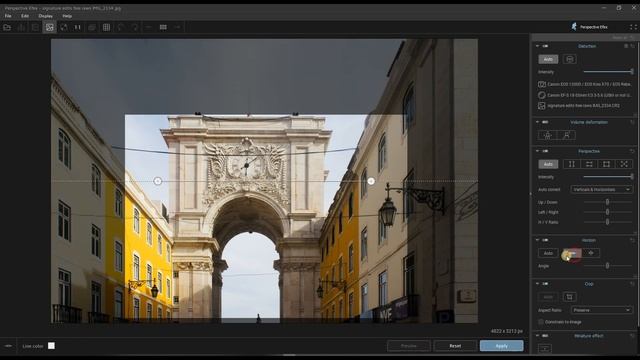Click the compare view toolbar icon

click(x=21, y=27)
